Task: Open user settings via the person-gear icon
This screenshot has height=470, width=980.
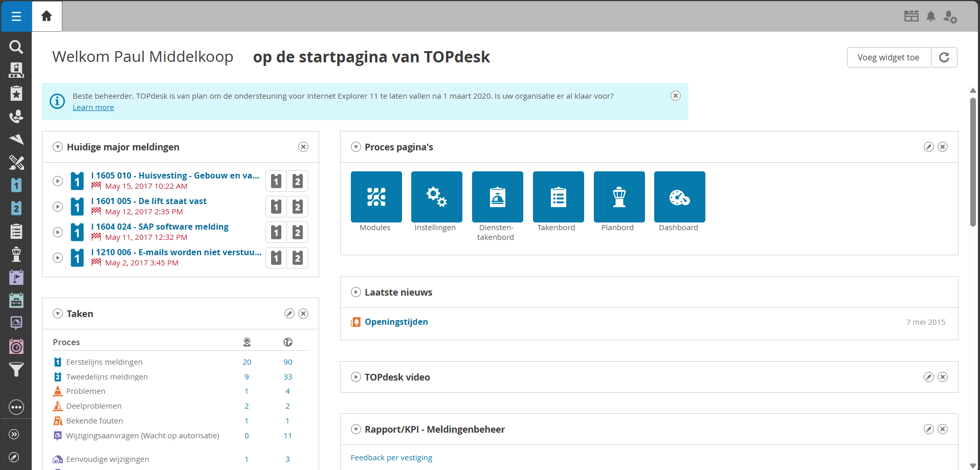Action: tap(951, 17)
